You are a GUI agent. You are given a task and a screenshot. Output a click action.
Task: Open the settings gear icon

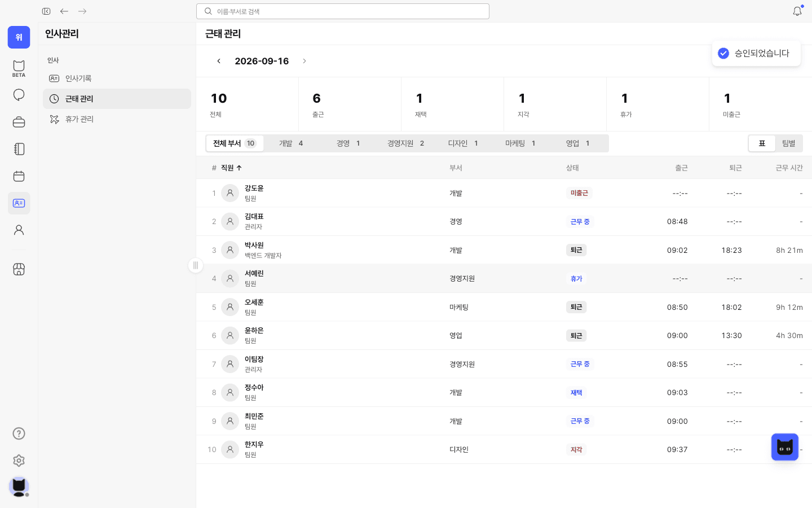coord(19,461)
